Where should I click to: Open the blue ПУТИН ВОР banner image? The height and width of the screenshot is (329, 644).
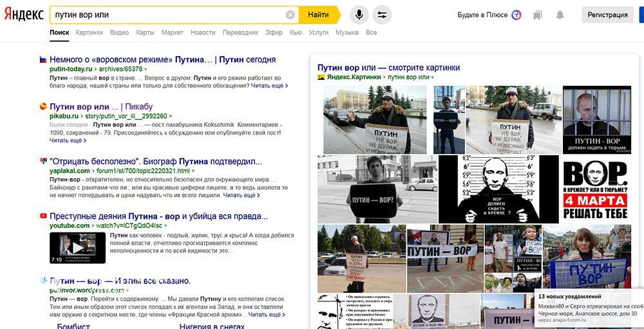587,258
